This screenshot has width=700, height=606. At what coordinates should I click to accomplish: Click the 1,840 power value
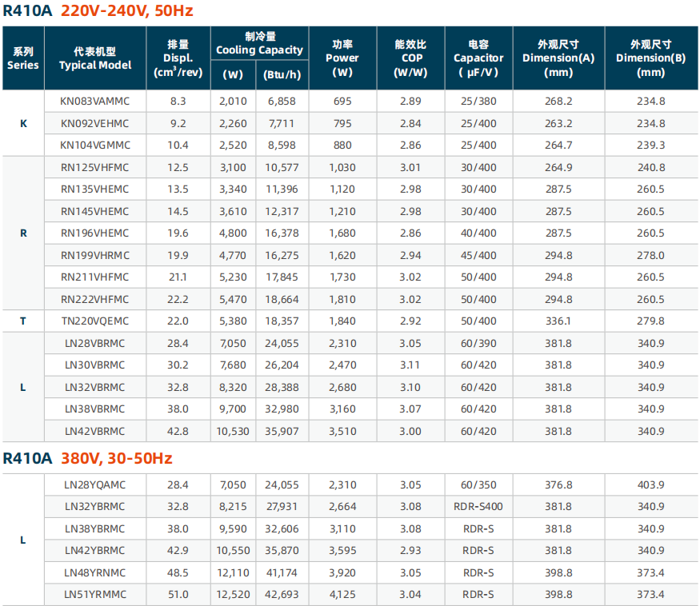click(x=342, y=321)
